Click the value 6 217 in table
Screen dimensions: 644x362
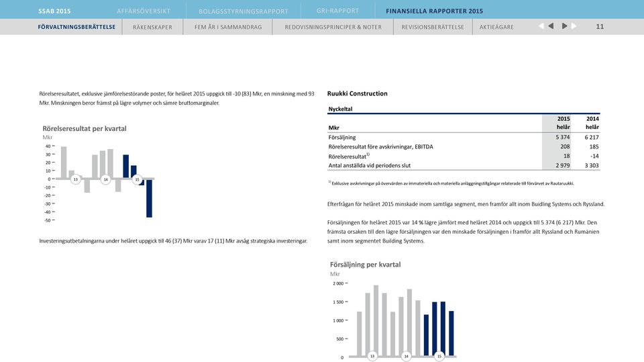click(x=592, y=137)
